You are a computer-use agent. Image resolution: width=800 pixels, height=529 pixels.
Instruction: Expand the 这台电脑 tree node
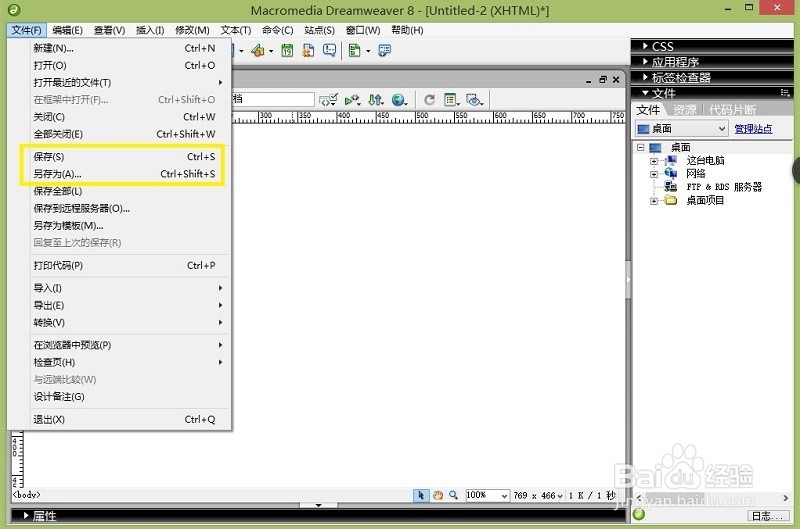654,161
